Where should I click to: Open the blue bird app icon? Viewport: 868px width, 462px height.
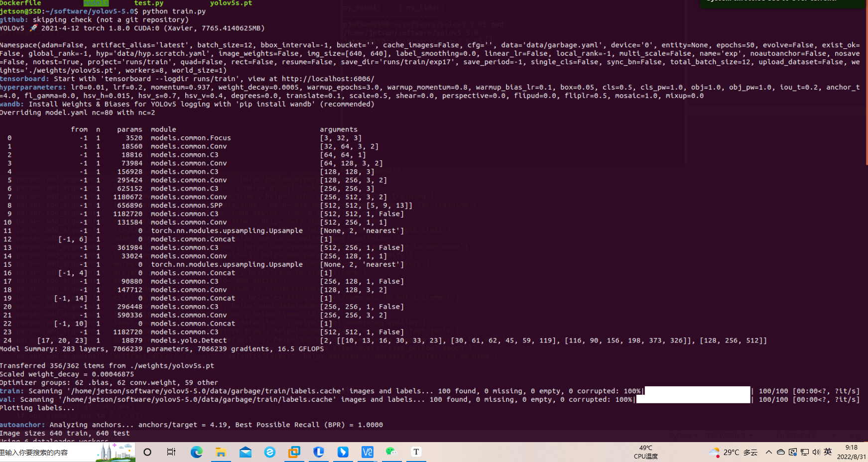click(x=343, y=452)
